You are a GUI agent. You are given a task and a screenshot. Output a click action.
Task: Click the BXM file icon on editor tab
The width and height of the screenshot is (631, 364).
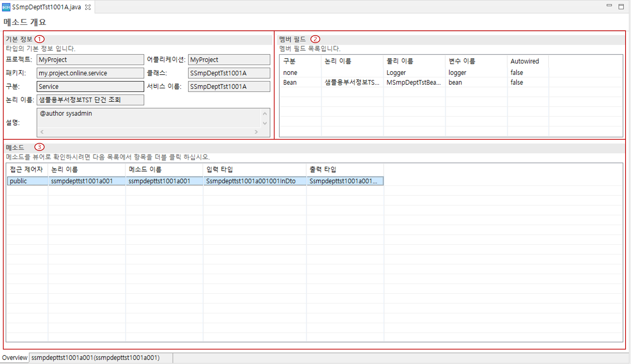pos(6,7)
